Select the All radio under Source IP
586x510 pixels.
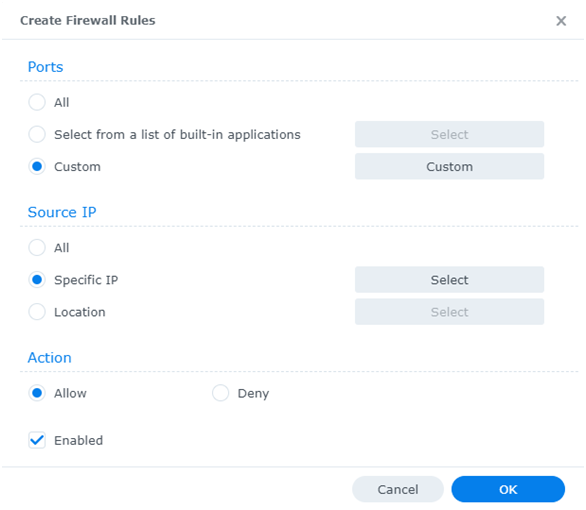point(37,247)
